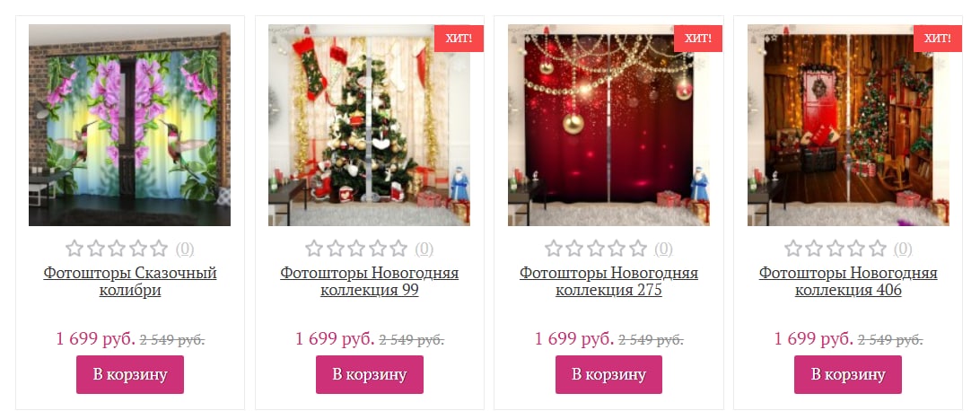Viewport: 980px width, 411px height.
Task: Open Фотошторы Новогодняя коллекция 406 title link
Action: click(x=848, y=282)
